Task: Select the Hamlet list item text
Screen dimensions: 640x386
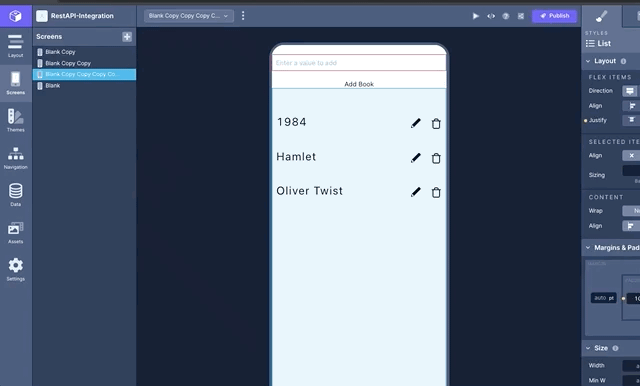Action: point(296,157)
